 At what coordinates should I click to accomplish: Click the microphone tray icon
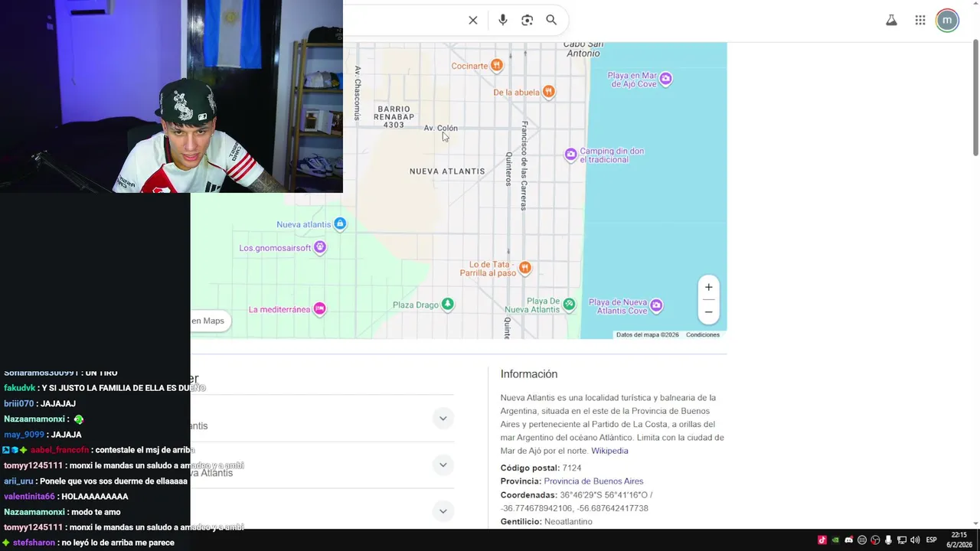[888, 540]
